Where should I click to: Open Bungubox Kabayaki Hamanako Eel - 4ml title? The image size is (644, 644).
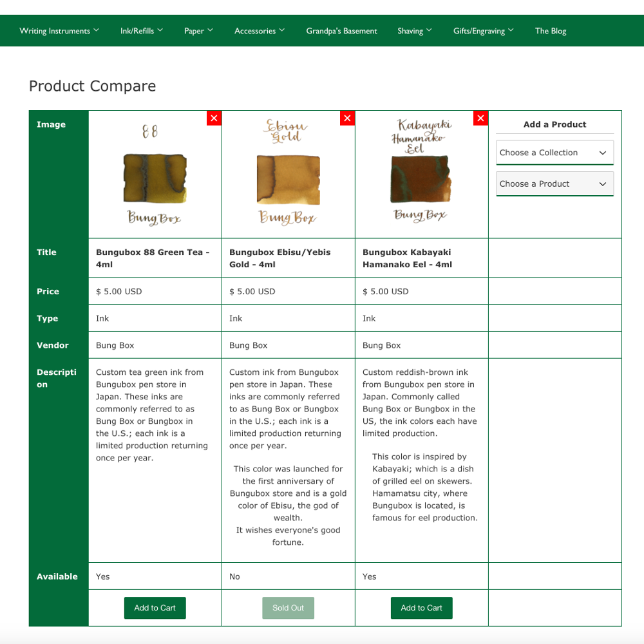(407, 258)
